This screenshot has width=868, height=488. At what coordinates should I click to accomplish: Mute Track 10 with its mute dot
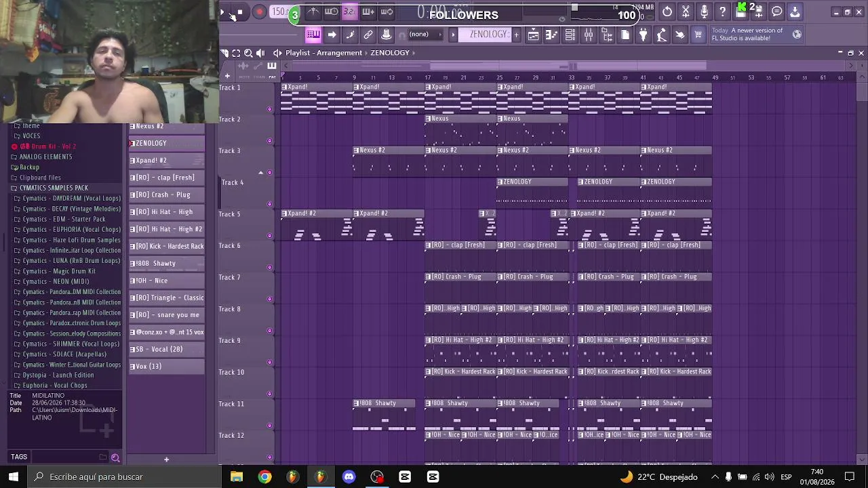(269, 394)
